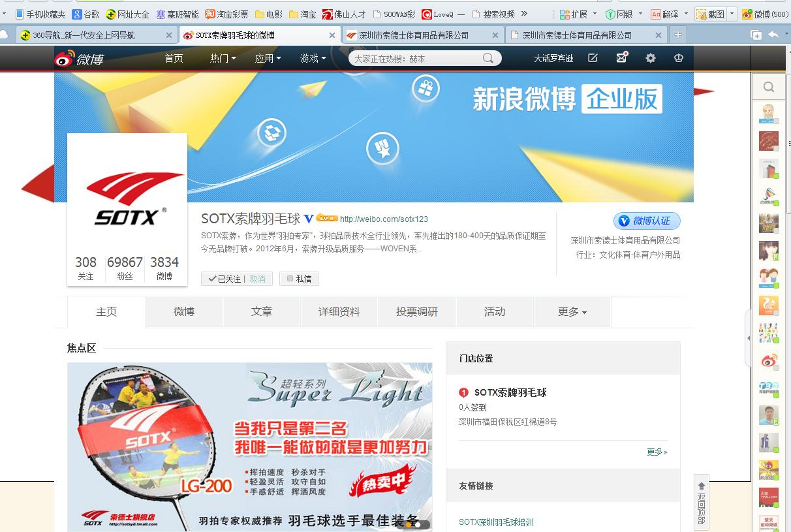Open the 搜索视频 bookmark
791x532 pixels.
493,14
